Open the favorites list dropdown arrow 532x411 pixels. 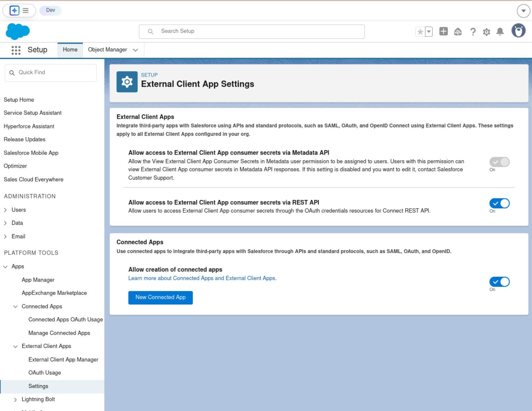click(429, 32)
